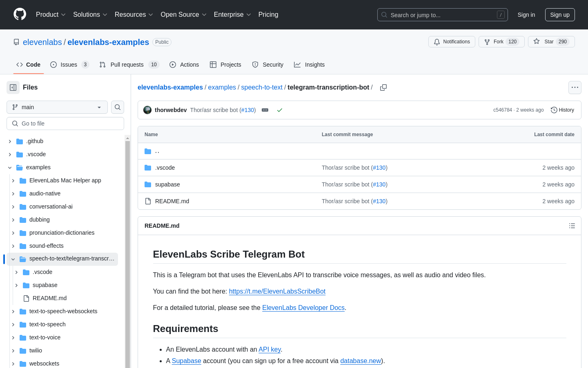
Task: Click the History clock icon
Action: click(554, 110)
